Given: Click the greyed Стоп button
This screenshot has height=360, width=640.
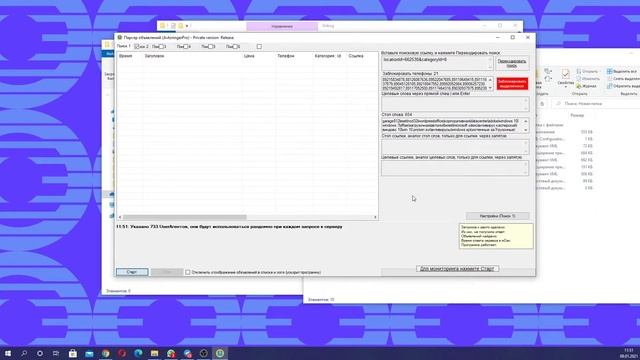Looking at the screenshot, I should pos(167,272).
